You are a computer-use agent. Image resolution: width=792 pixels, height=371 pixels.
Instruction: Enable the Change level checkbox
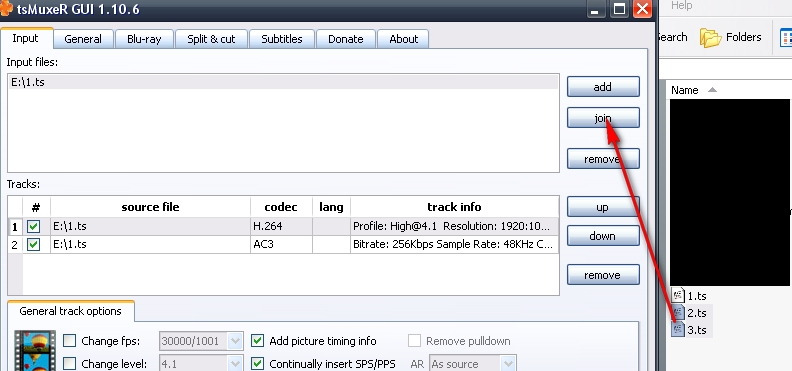70,363
